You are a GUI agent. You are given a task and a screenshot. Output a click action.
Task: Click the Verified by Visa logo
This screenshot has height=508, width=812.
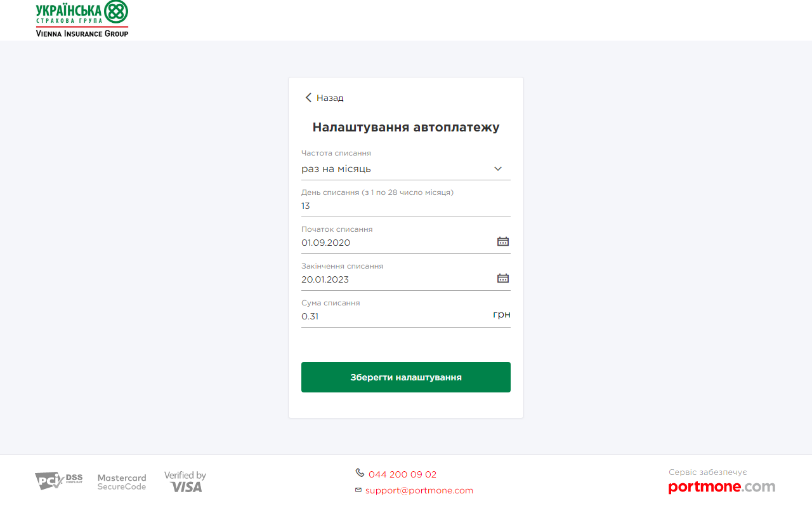pyautogui.click(x=185, y=482)
